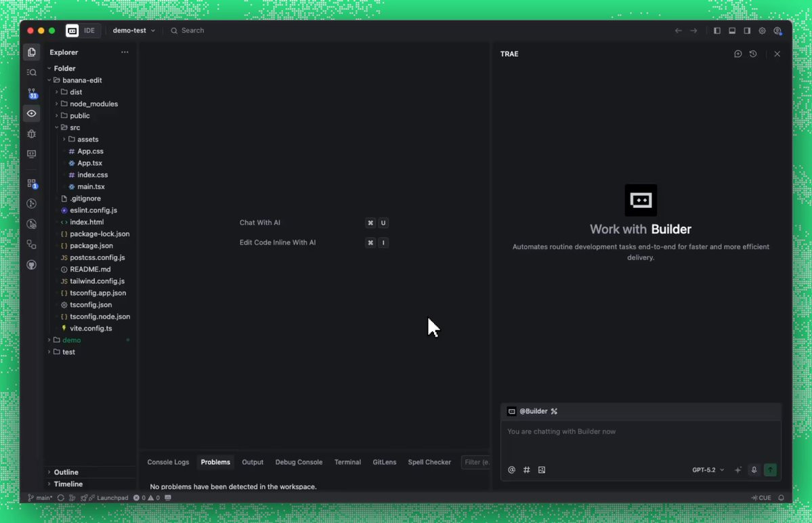
Task: Toggle the secondary side bar layout icon
Action: [x=747, y=30]
